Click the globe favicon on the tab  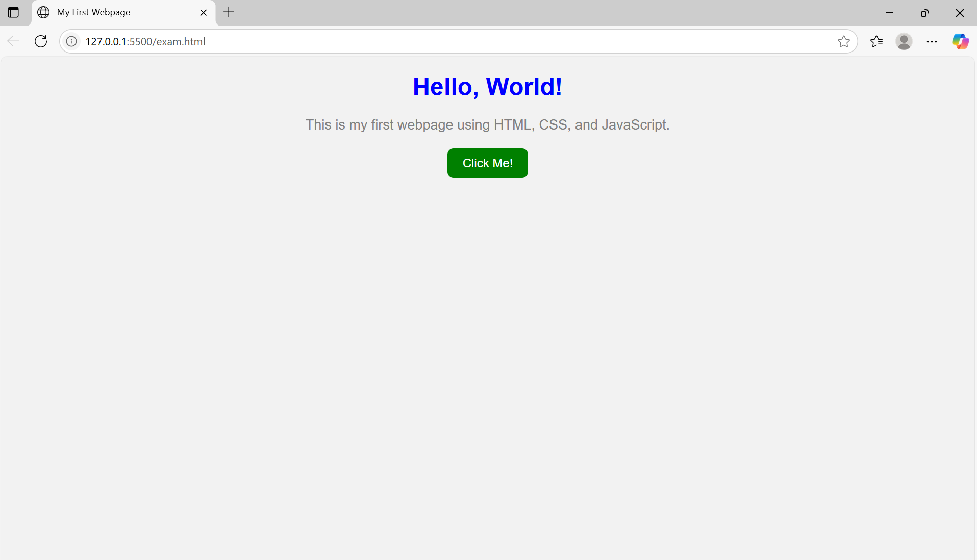point(43,12)
